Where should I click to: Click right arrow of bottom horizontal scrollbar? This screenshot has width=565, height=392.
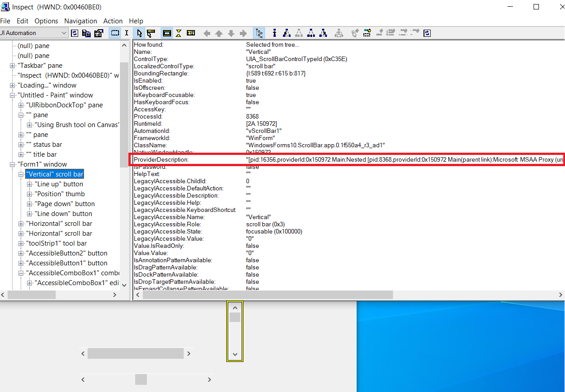210,379
